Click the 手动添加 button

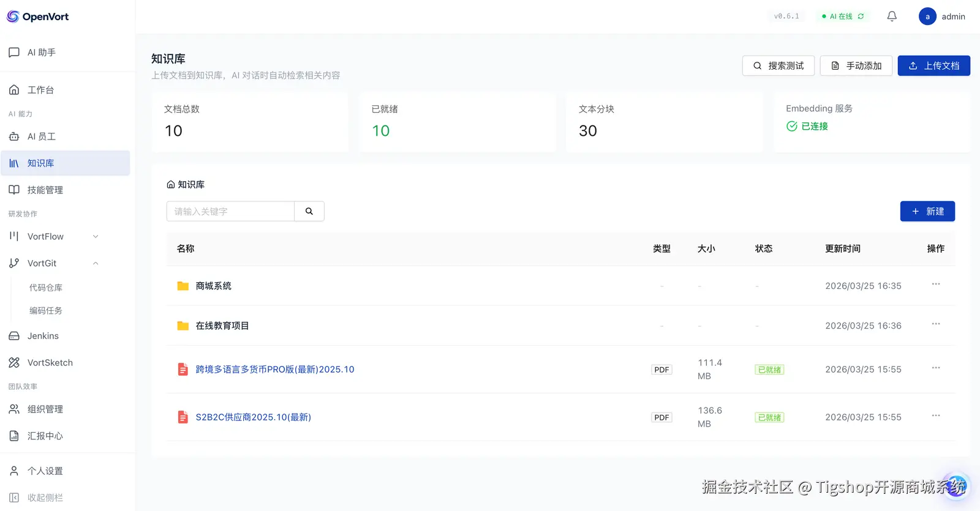856,65
